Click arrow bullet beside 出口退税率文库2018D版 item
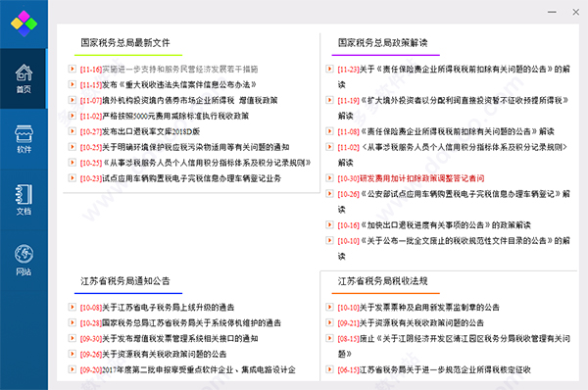Image resolution: width=588 pixels, height=390 pixels. coord(72,131)
